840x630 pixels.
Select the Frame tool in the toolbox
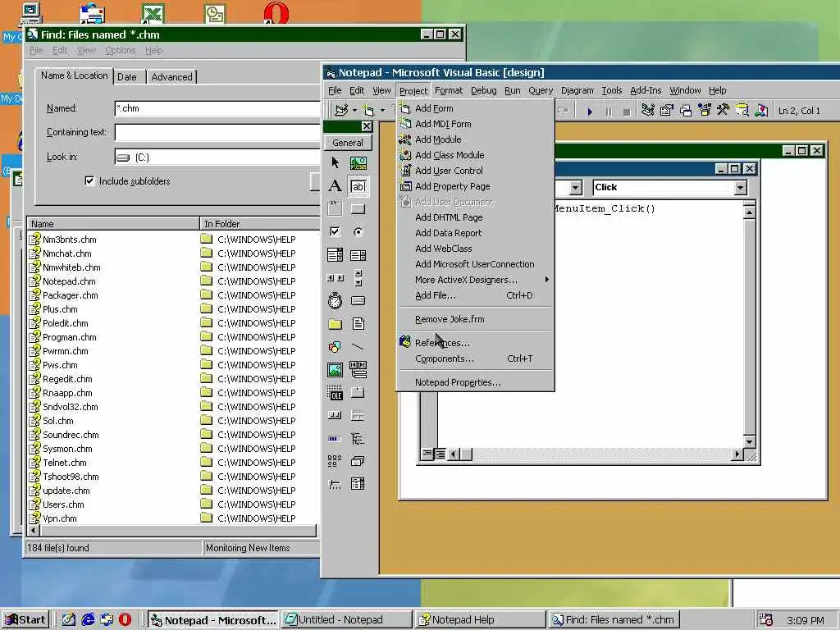[x=336, y=208]
